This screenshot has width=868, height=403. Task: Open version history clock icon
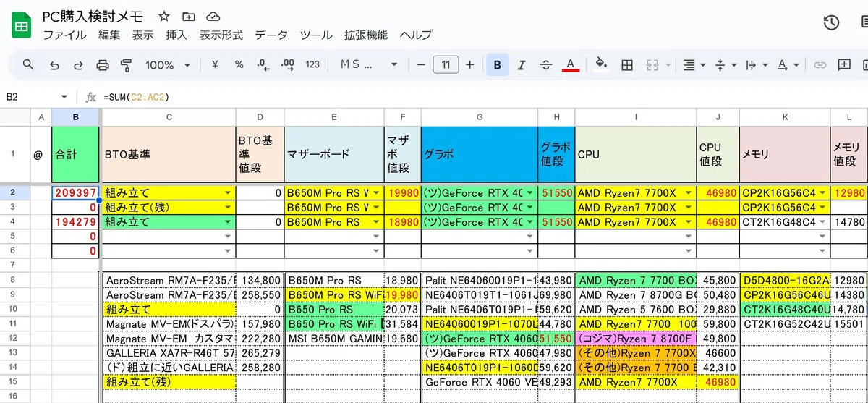[831, 22]
